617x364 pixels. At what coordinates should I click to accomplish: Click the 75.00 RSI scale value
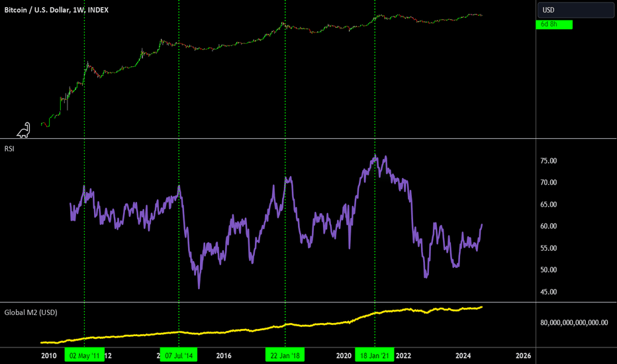[549, 161]
